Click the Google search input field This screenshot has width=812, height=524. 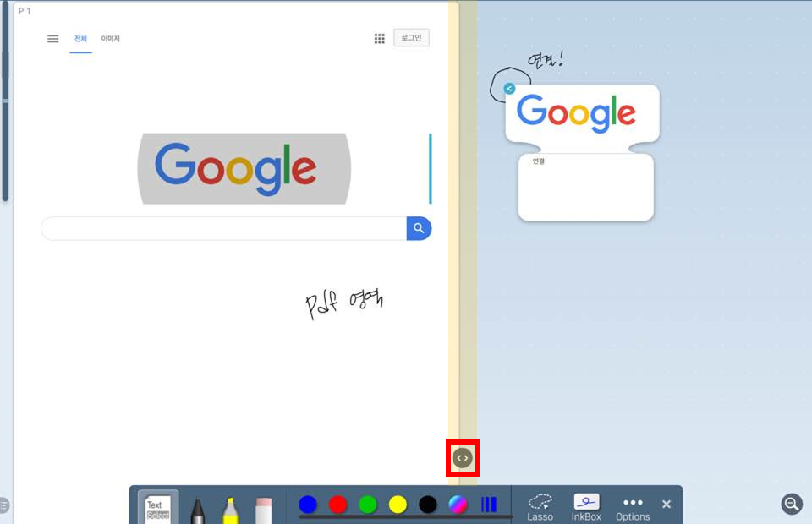[x=223, y=228]
